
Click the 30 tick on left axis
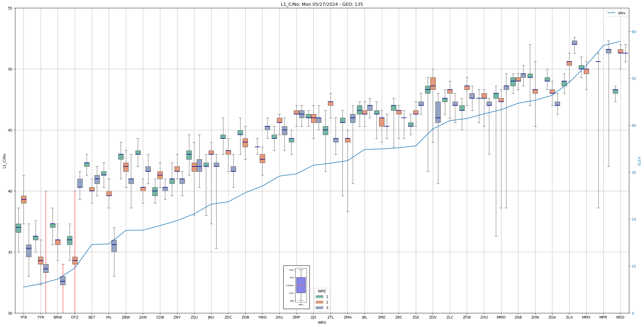click(10, 313)
